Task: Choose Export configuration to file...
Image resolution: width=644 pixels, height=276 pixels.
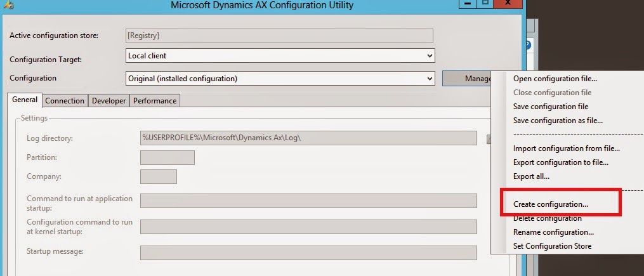Action: tap(561, 162)
